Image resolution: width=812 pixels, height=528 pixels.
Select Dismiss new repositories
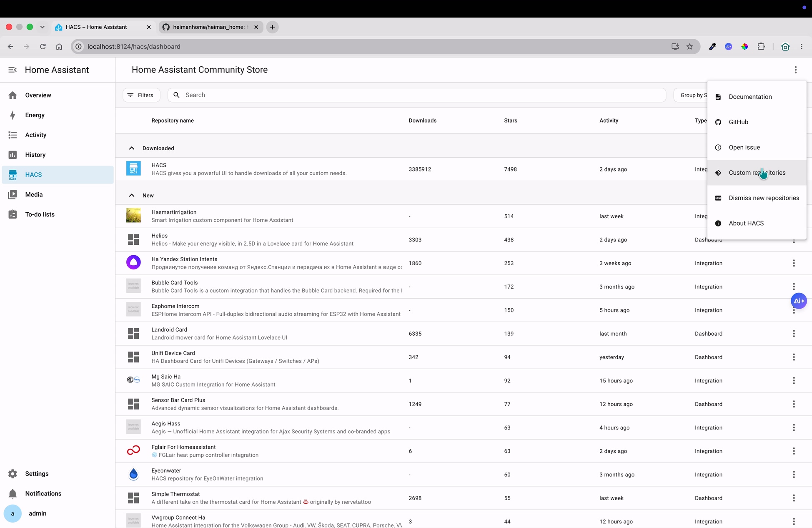757,198
